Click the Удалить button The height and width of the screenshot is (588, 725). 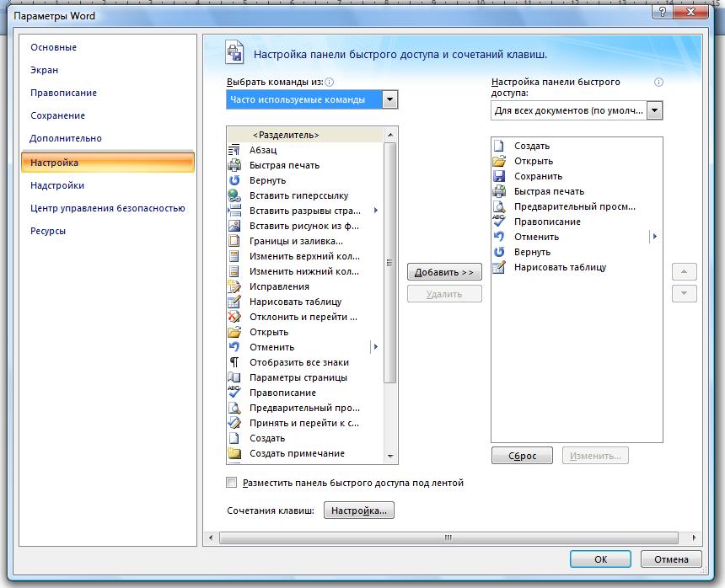click(444, 294)
